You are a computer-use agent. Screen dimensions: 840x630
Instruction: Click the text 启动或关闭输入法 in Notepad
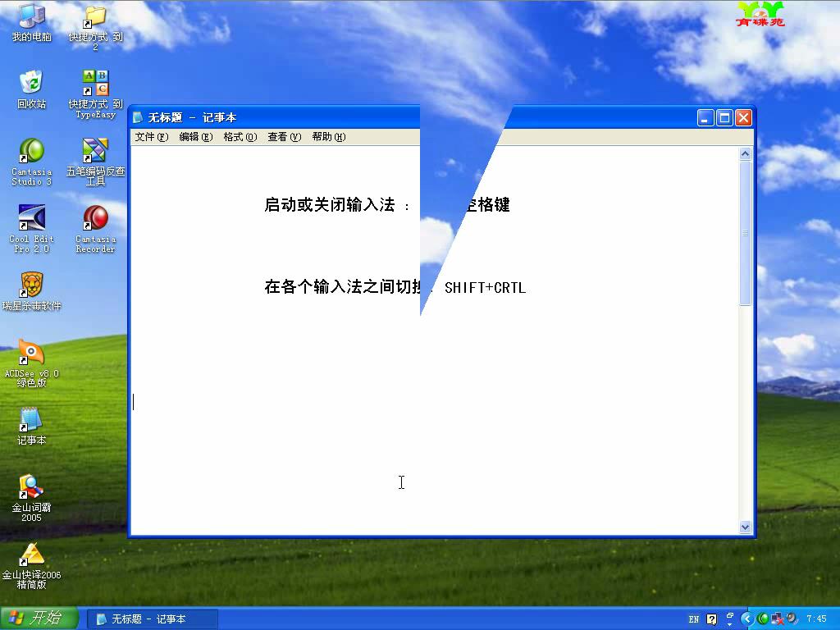coord(330,204)
